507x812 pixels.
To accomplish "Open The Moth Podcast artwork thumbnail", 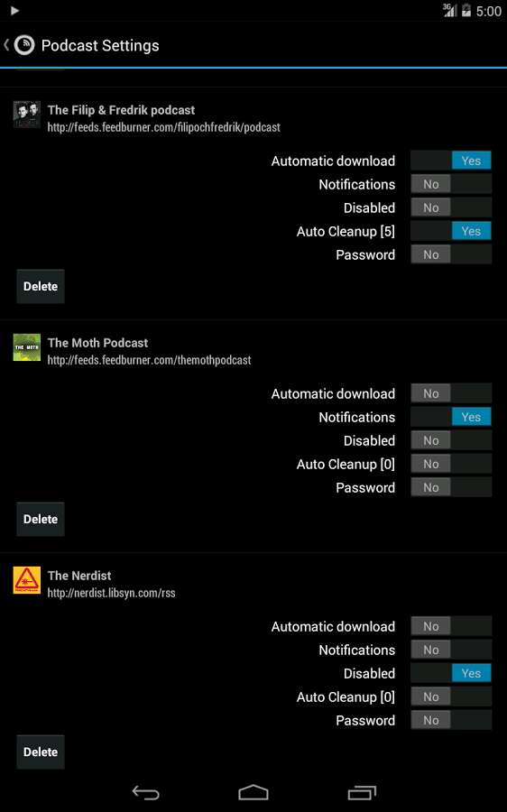I will click(26, 347).
